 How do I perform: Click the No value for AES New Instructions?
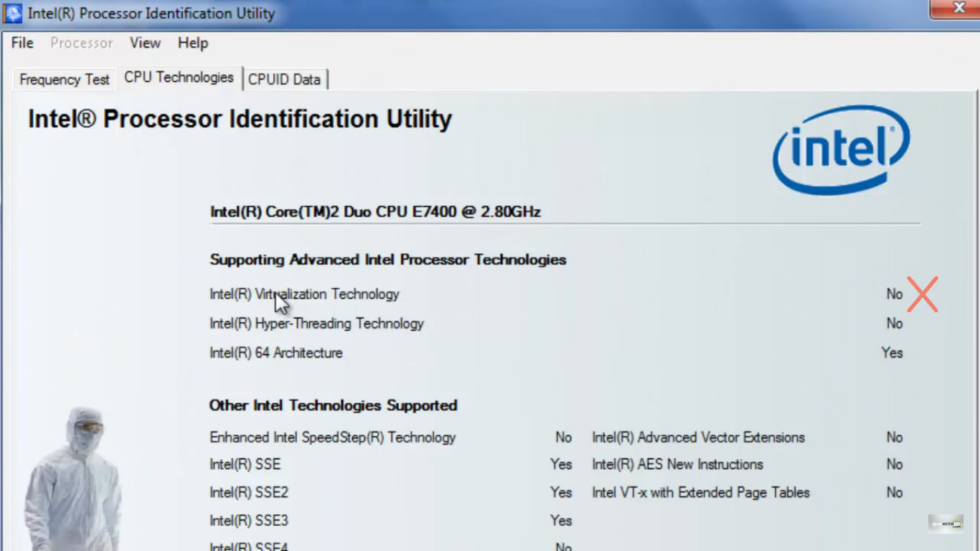click(895, 465)
